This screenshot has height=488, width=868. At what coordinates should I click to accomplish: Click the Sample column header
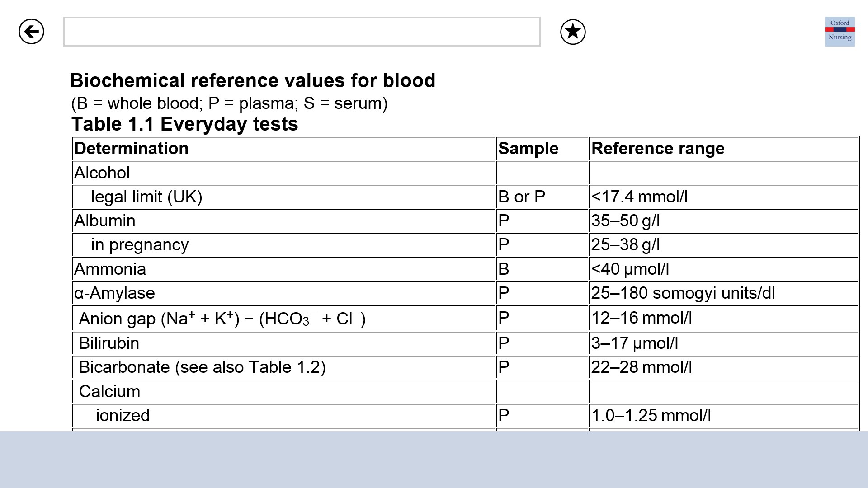tap(528, 149)
